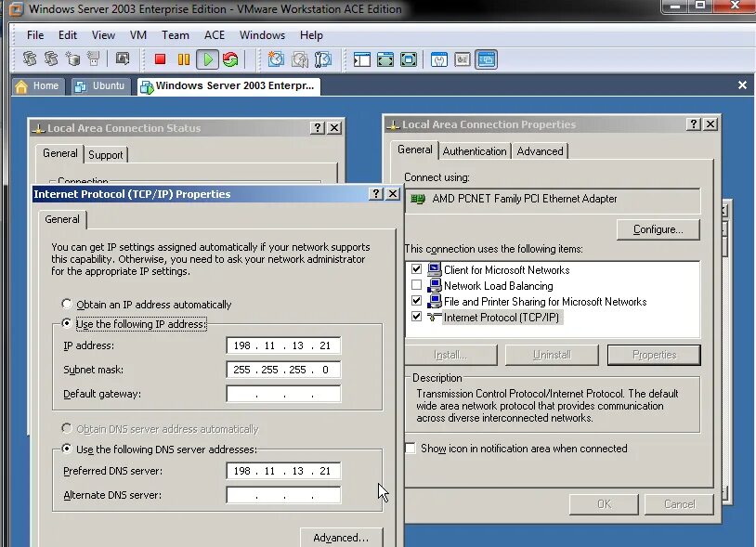This screenshot has width=756, height=547.
Task: Uncheck Internet Protocol (TCP/IP) checkbox
Action: (417, 317)
